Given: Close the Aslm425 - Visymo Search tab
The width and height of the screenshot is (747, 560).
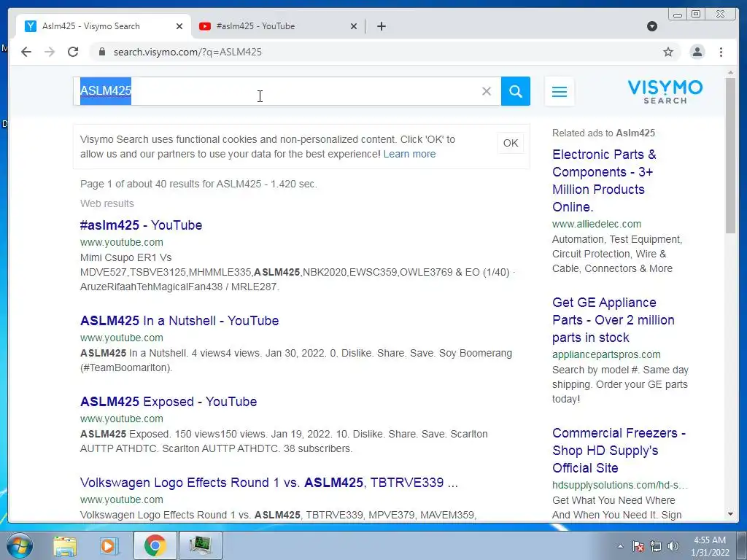Looking at the screenshot, I should coord(179,26).
